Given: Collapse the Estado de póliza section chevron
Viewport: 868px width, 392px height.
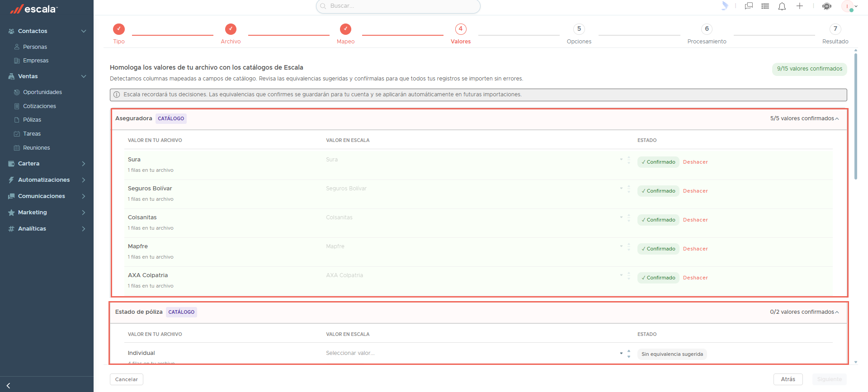Looking at the screenshot, I should pyautogui.click(x=837, y=312).
